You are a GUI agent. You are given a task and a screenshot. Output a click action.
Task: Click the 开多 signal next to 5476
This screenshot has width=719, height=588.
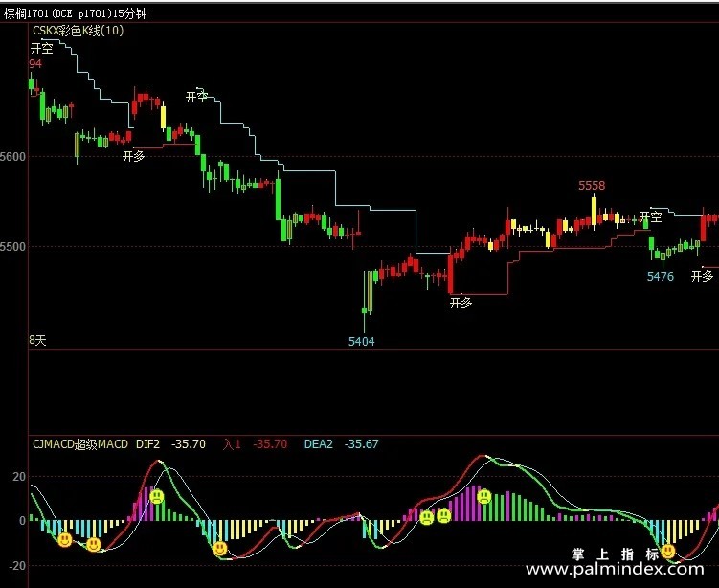[703, 276]
